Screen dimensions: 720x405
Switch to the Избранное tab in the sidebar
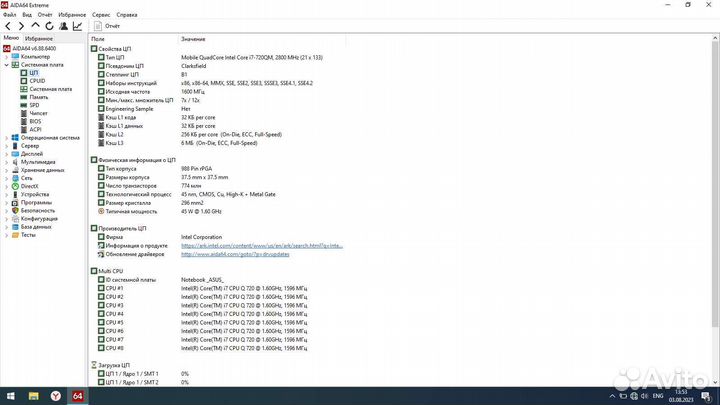tap(39, 39)
